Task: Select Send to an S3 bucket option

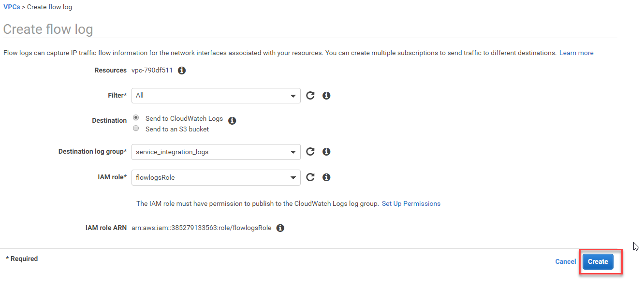Action: point(136,129)
